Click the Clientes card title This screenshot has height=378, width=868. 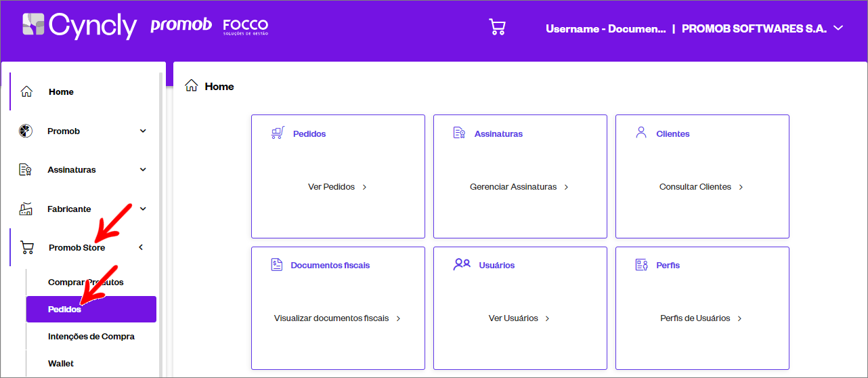pos(673,134)
